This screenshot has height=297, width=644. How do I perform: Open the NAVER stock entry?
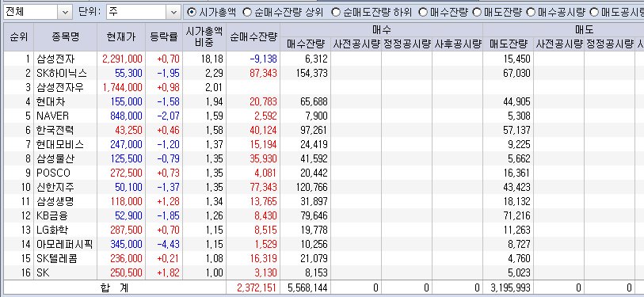[x=52, y=116]
